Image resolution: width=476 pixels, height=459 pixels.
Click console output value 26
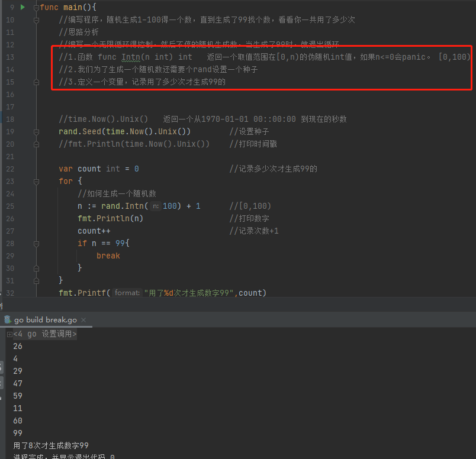(x=18, y=346)
